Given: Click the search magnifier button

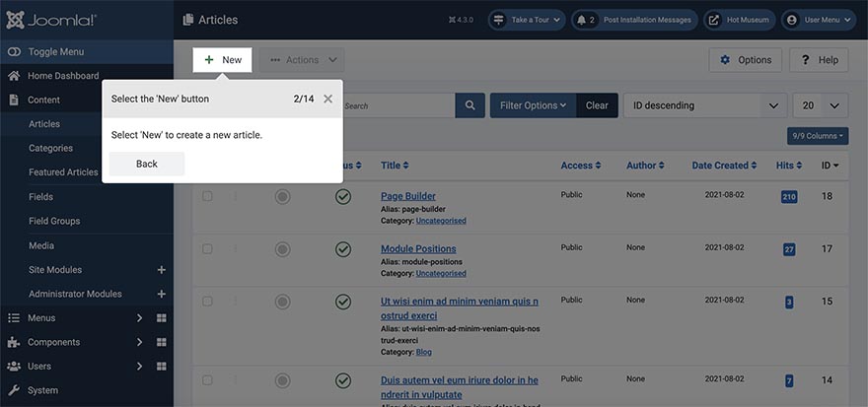Looking at the screenshot, I should pos(470,105).
